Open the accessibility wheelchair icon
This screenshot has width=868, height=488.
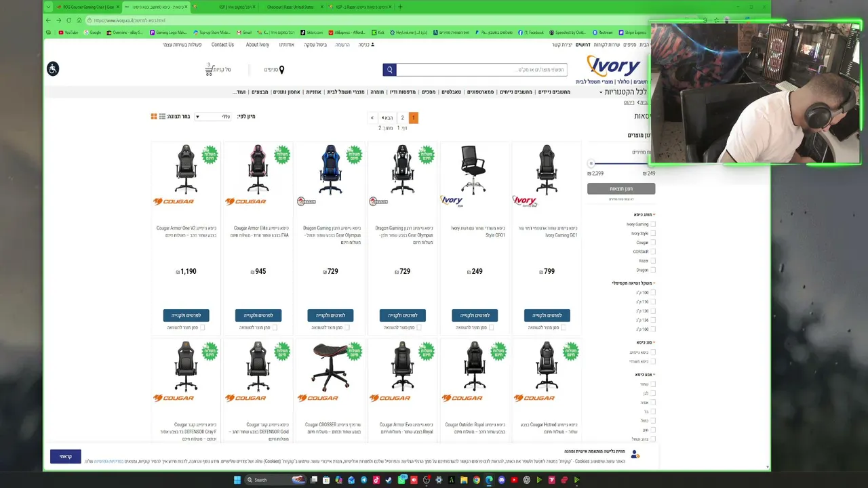53,68
